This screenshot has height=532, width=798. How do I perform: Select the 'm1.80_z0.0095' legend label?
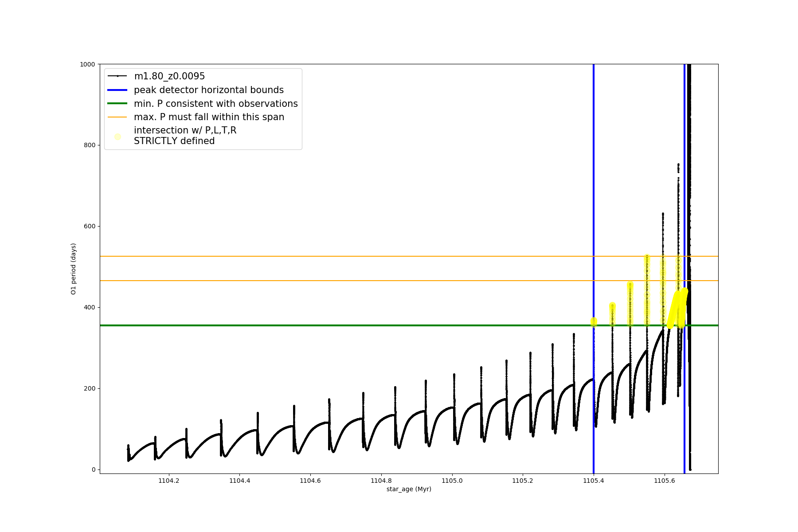169,76
